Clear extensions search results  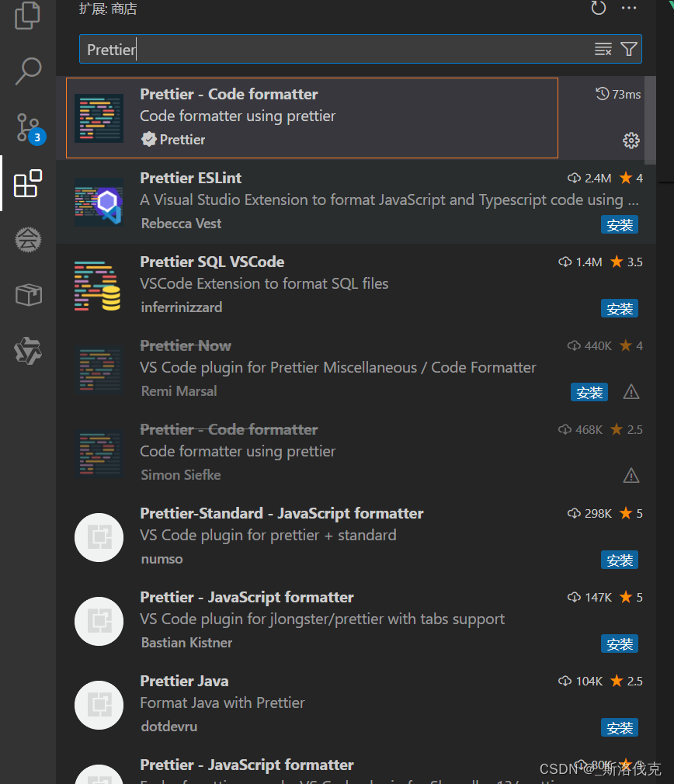point(603,49)
